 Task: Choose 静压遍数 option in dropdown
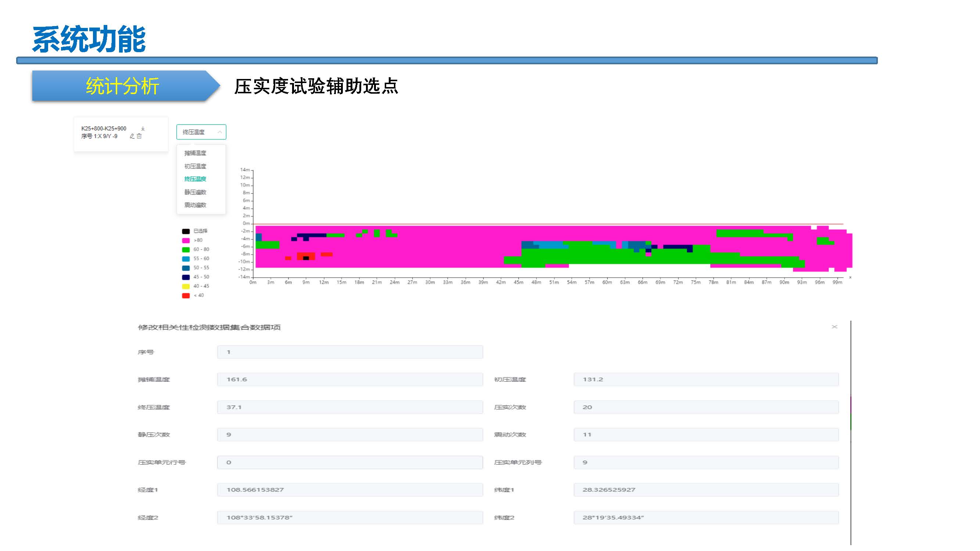[195, 192]
